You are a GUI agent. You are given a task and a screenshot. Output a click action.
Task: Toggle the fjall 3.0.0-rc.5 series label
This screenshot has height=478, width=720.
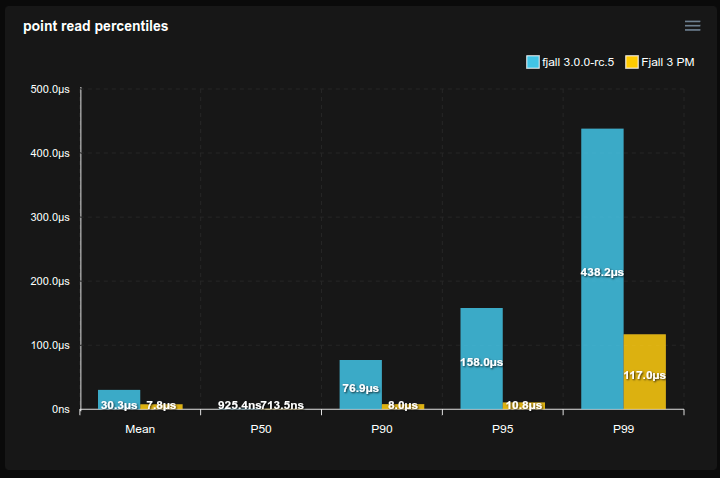coord(578,62)
